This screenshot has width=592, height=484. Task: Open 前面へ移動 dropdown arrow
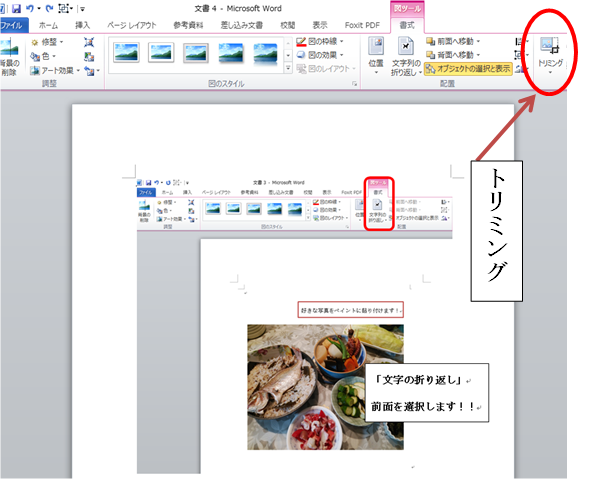point(478,41)
